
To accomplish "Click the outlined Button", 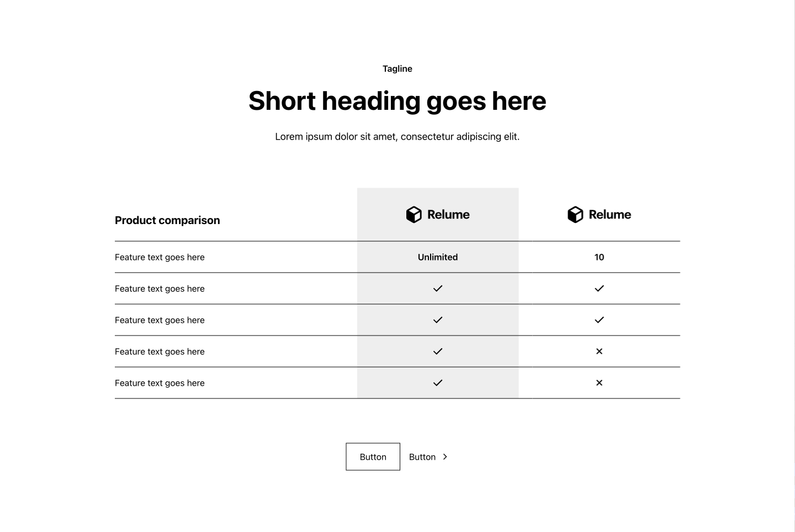I will click(x=373, y=457).
